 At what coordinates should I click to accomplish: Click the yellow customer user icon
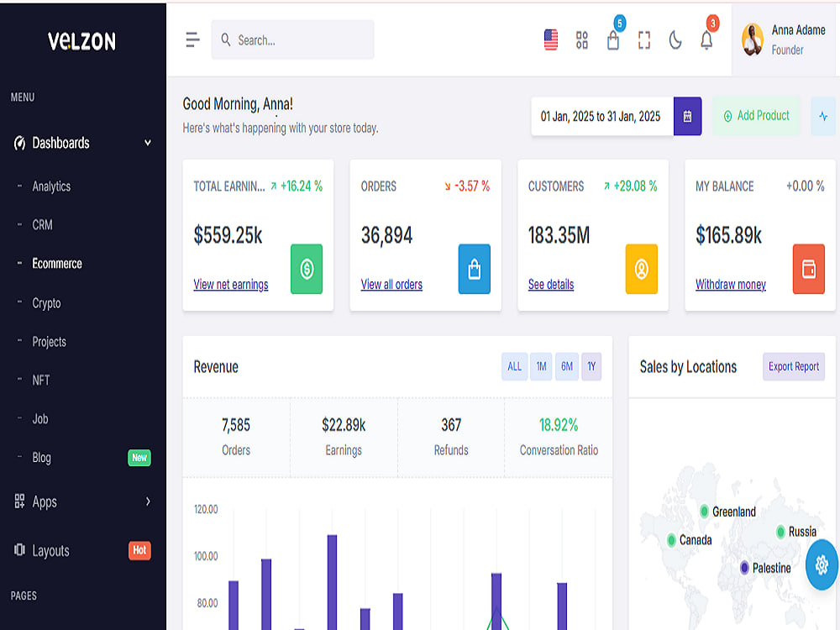pos(641,269)
